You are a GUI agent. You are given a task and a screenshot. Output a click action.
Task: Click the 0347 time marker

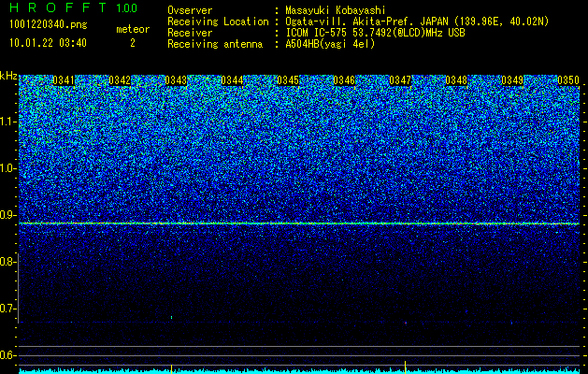(400, 80)
